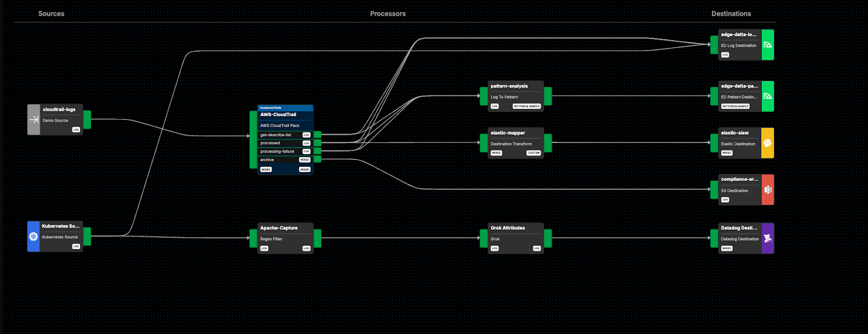Click the Elastic destination yellow icon
The width and height of the screenshot is (868, 334).
coord(768,143)
